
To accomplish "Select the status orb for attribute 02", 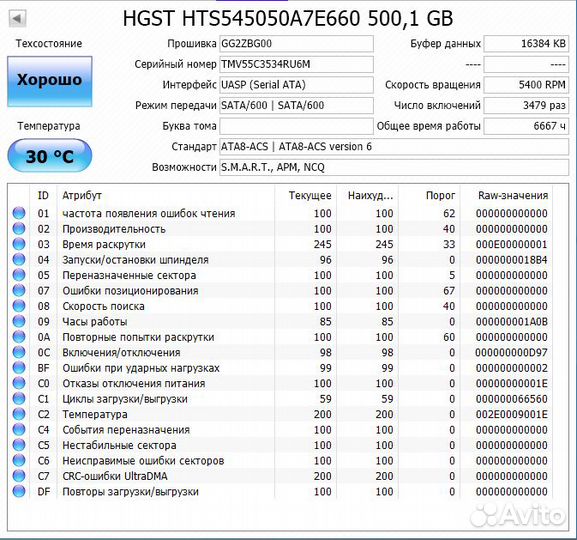I will 19,229.
